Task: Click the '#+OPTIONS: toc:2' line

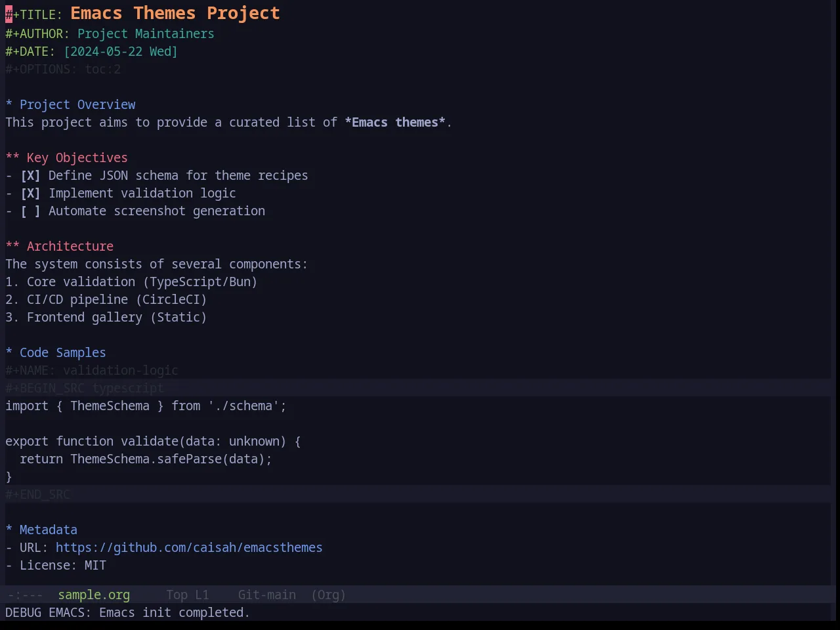Action: click(63, 70)
